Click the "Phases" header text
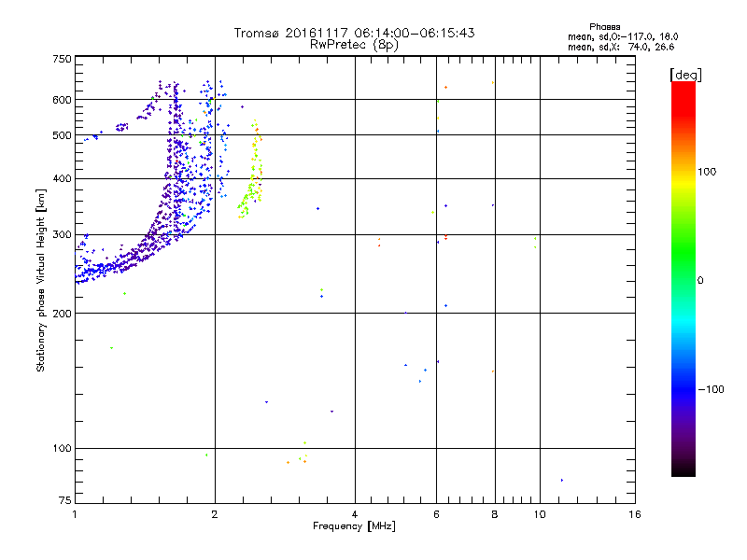The width and height of the screenshot is (747, 560). point(604,27)
